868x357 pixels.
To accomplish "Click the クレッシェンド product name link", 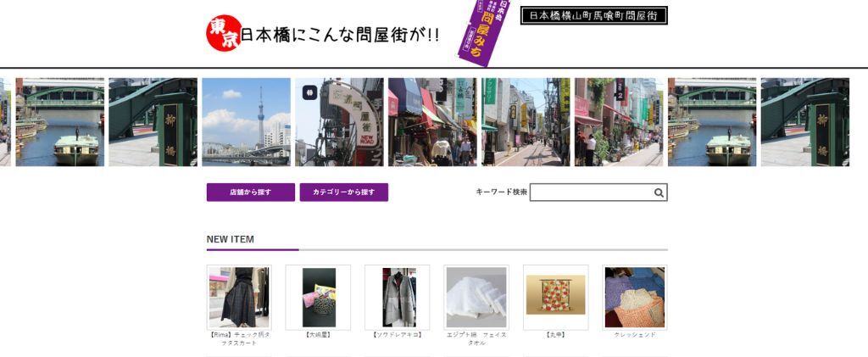I will [x=634, y=335].
